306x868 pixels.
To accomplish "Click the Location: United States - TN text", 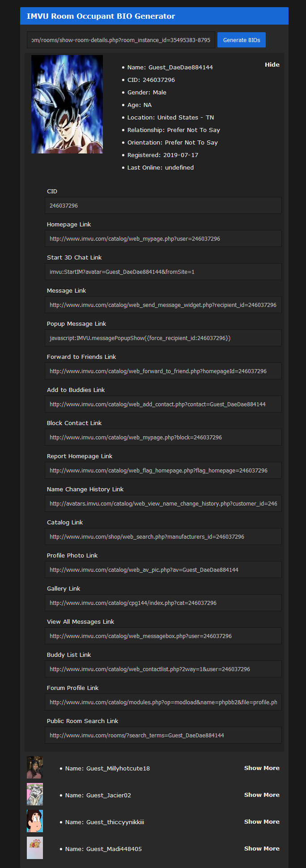I will (x=170, y=117).
